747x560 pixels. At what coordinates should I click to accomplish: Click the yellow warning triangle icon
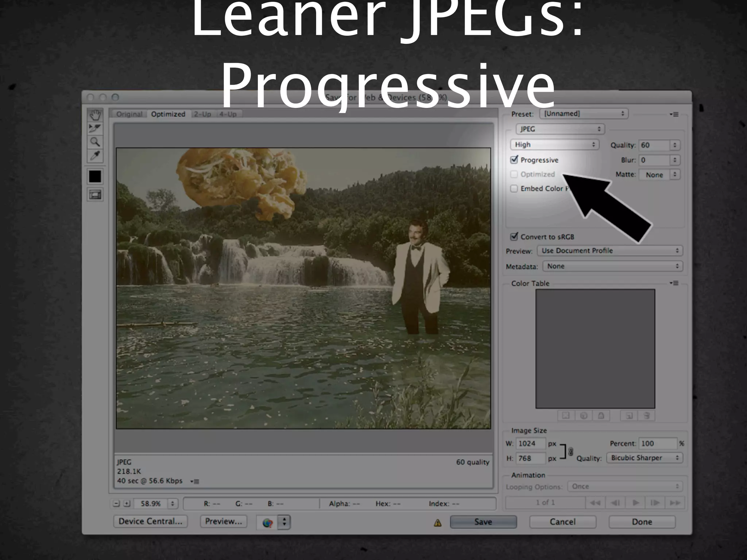[x=438, y=523]
